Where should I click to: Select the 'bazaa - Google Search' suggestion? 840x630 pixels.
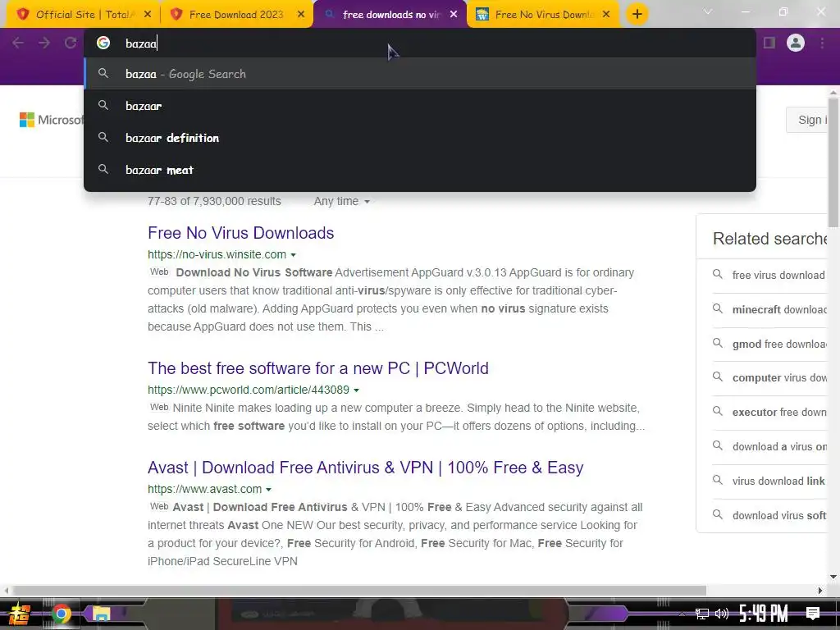click(420, 74)
